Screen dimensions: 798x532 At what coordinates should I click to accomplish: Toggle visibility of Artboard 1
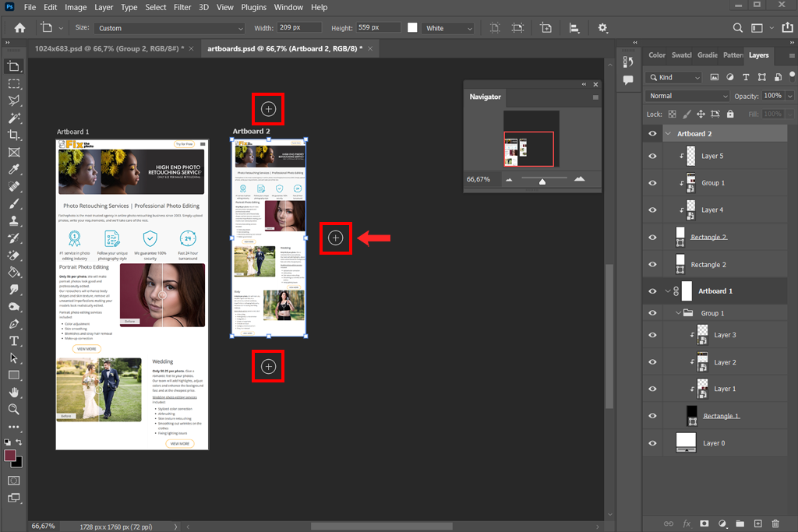tap(652, 291)
